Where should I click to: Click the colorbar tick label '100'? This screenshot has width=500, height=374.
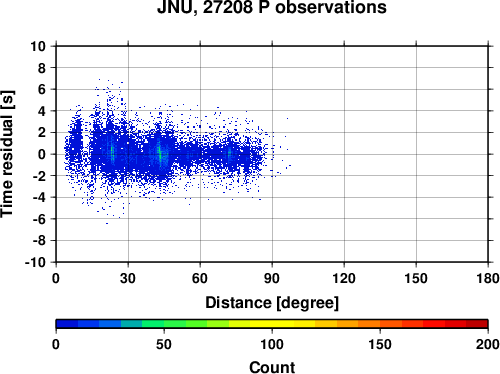[x=272, y=344]
